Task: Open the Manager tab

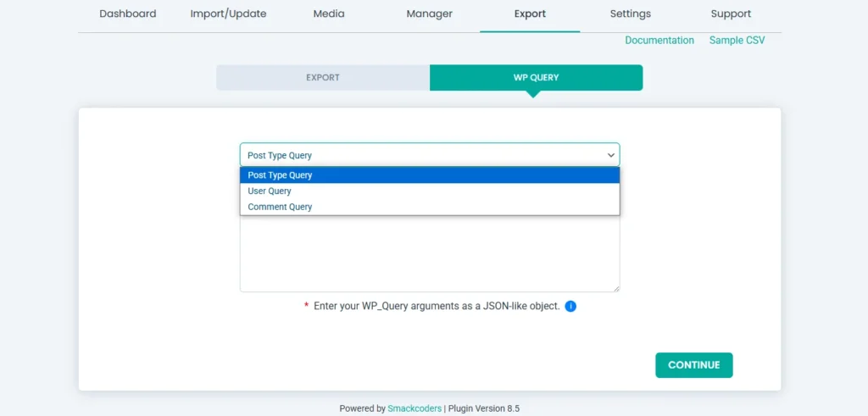Action: [429, 14]
